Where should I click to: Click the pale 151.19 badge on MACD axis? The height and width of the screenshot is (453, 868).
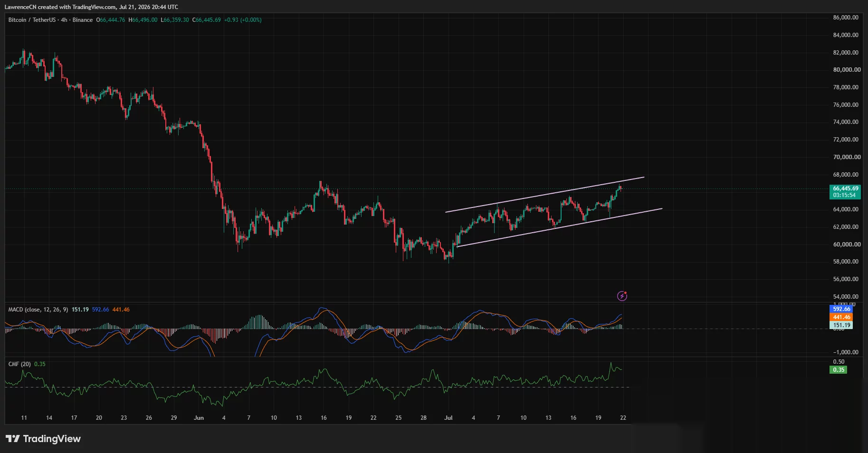tap(841, 325)
